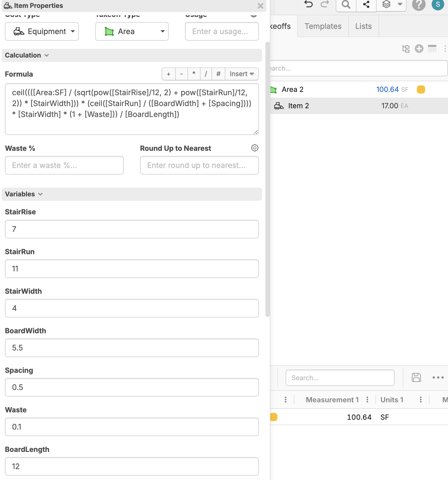Click the add plus circle icon

pyautogui.click(x=419, y=49)
